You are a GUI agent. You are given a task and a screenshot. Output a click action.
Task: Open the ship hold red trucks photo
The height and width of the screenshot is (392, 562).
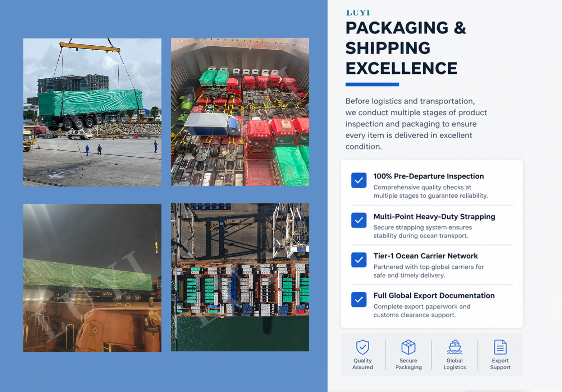[x=240, y=112]
